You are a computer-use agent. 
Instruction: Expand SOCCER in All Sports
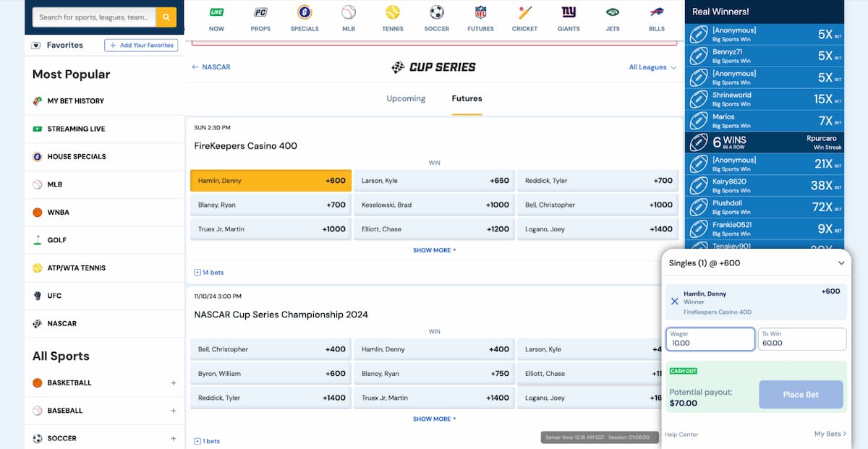click(174, 438)
